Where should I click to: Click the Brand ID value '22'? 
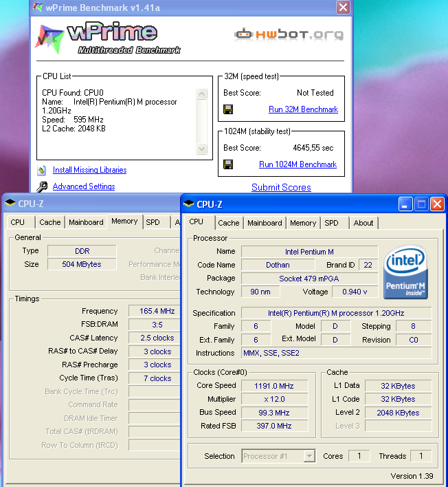pyautogui.click(x=368, y=265)
